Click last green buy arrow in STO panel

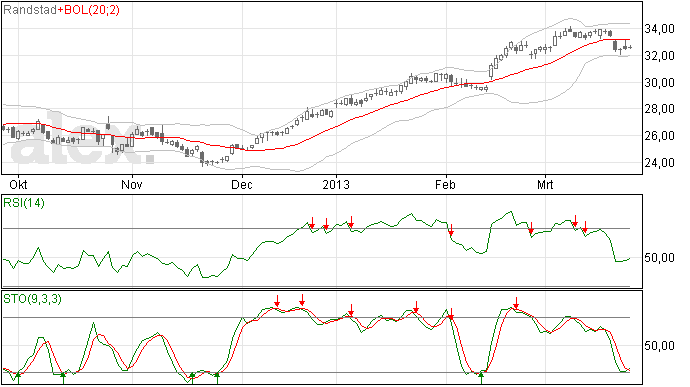click(481, 377)
